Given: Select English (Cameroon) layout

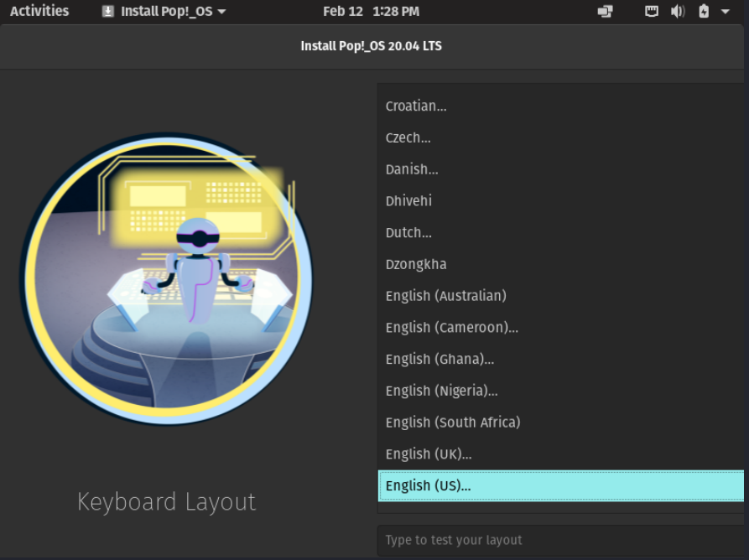Looking at the screenshot, I should pos(561,327).
